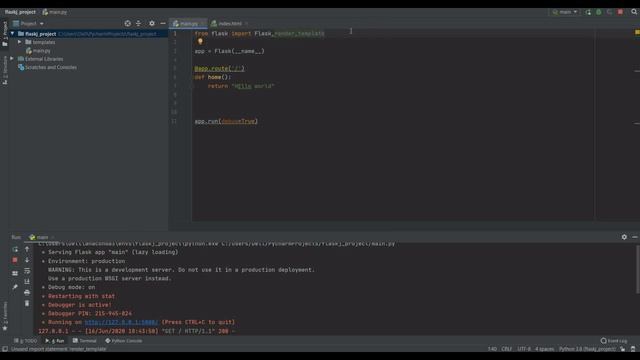This screenshot has height=360, width=640.
Task: Click main.py breadcrumb in navigation bar
Action: click(55, 12)
